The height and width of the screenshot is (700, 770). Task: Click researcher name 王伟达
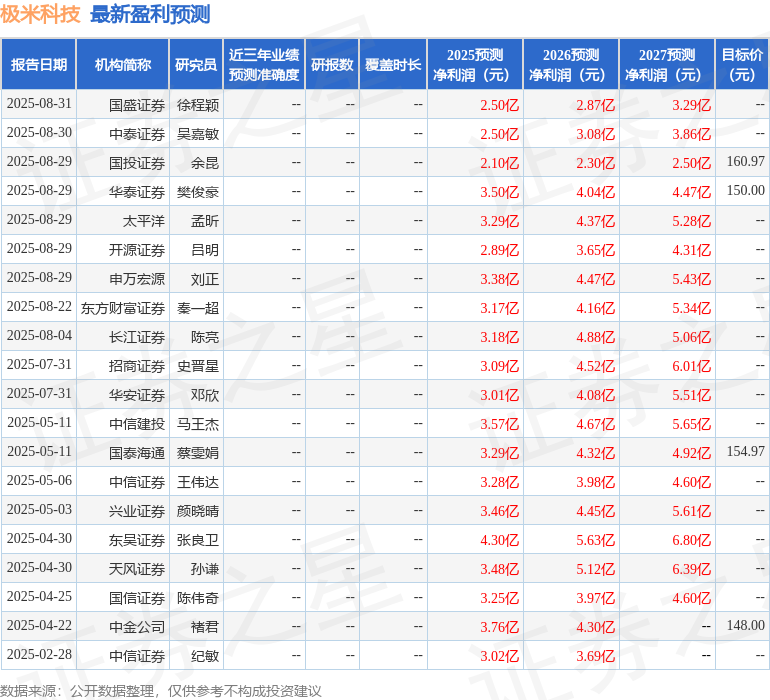(x=198, y=482)
